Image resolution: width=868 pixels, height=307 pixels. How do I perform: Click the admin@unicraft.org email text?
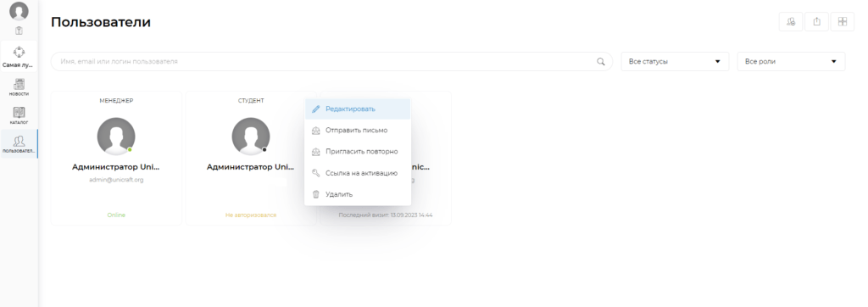coord(116,180)
